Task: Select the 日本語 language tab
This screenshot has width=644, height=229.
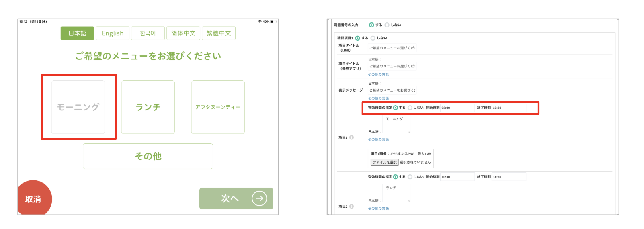Action: [x=77, y=33]
